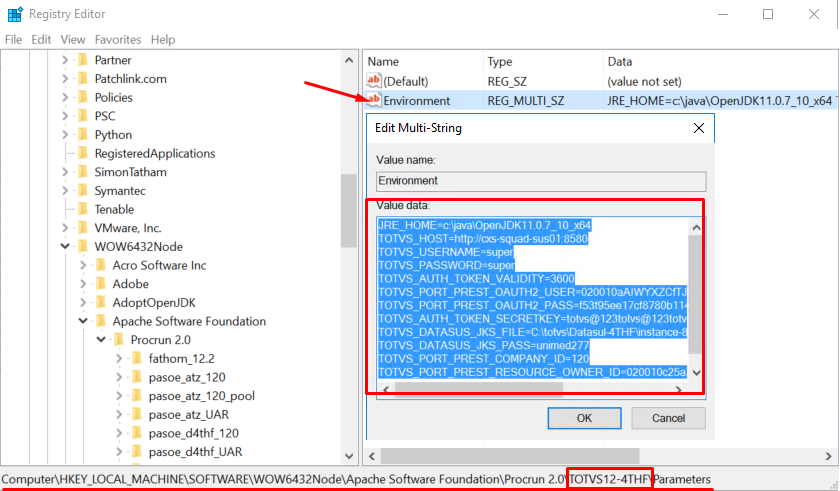Close the Edit Multi-String dialog
Screen dimensions: 840x491
(699, 128)
